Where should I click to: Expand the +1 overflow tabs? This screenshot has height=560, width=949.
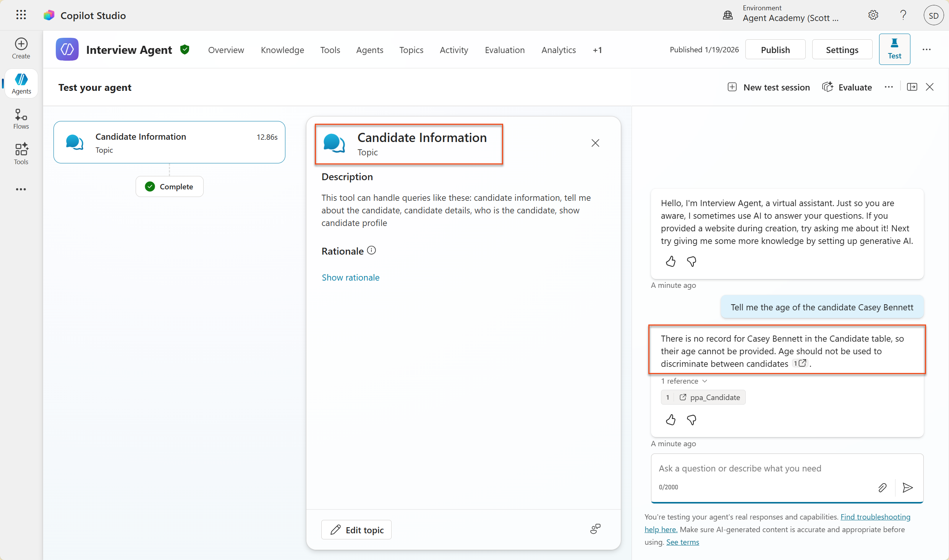tap(598, 50)
